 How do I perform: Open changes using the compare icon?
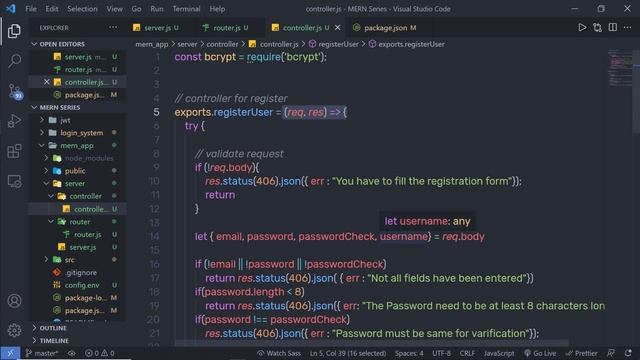598,27
